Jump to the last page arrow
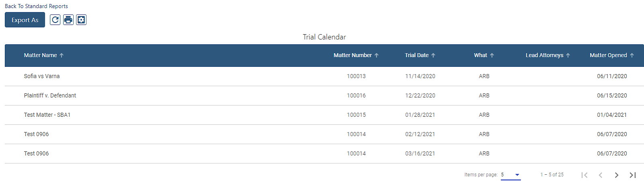Screen dimensions: 644x186 click(632, 175)
